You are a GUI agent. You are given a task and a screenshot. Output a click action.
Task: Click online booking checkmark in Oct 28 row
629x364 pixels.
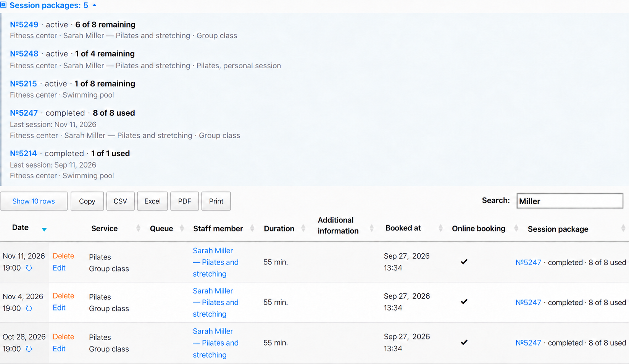tap(464, 342)
